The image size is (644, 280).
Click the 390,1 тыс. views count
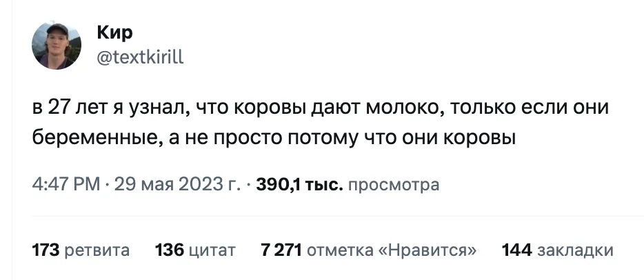coord(299,185)
